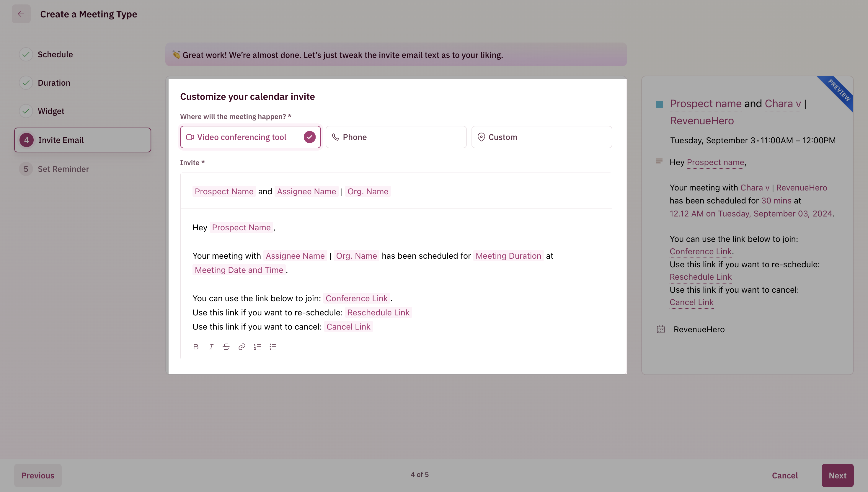Click the step 4 number badge
The height and width of the screenshot is (492, 868).
pyautogui.click(x=26, y=140)
